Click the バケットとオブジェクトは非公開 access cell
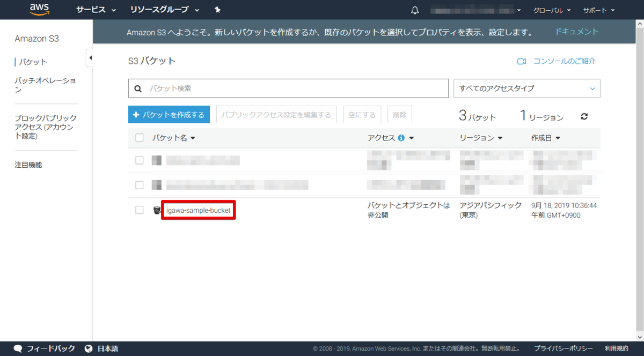644x356 pixels. tap(409, 210)
